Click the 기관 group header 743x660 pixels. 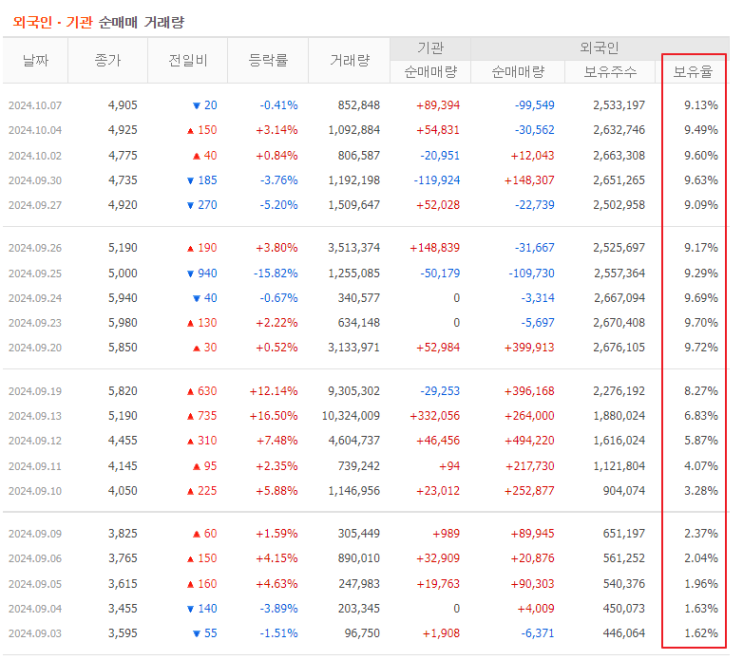[x=430, y=48]
